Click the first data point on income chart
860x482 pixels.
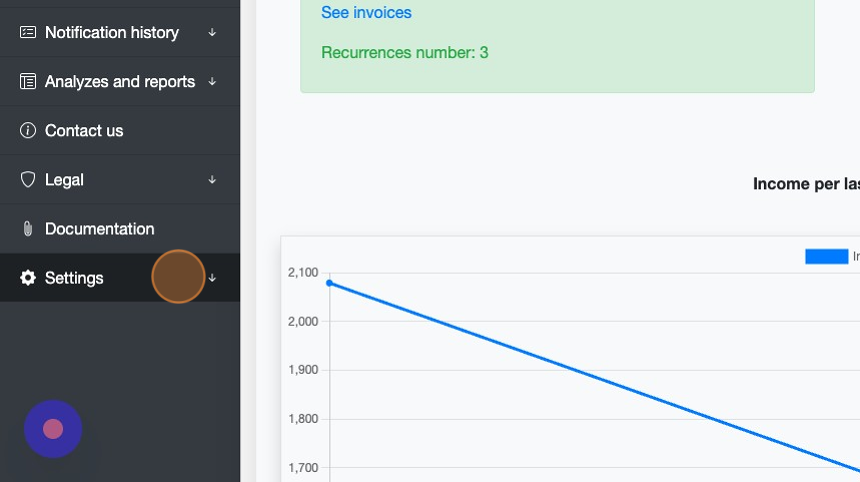[330, 283]
